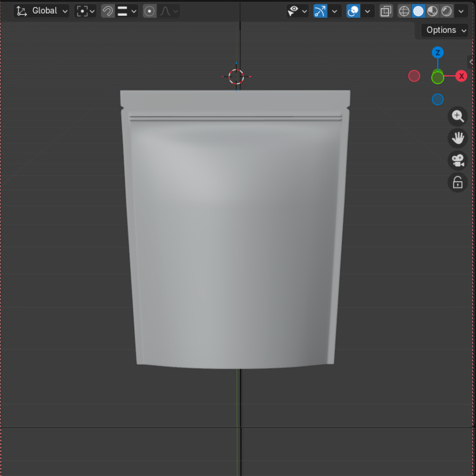Switch to wireframe viewport shading
Viewport: 476px width, 476px height.
(x=404, y=11)
